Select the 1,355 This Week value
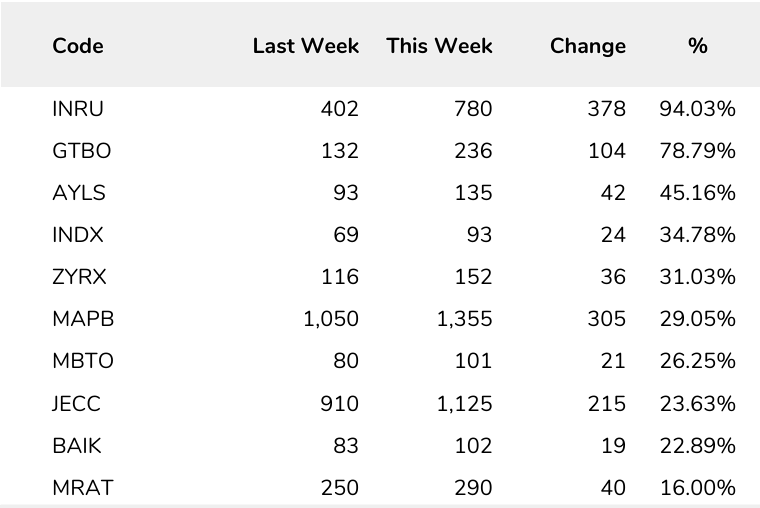 (x=464, y=319)
